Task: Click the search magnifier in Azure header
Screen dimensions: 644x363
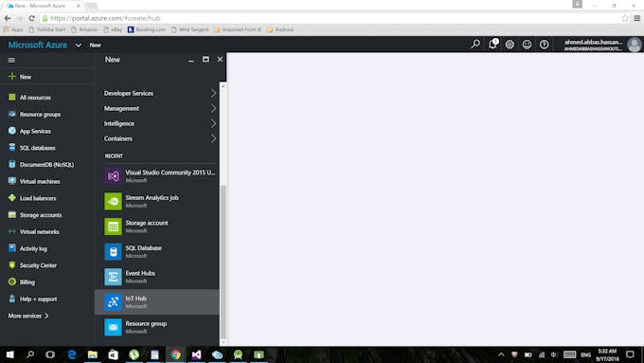Action: point(475,44)
